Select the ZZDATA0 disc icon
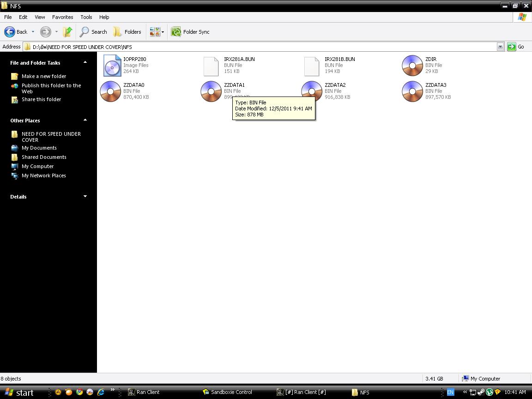 (x=110, y=91)
